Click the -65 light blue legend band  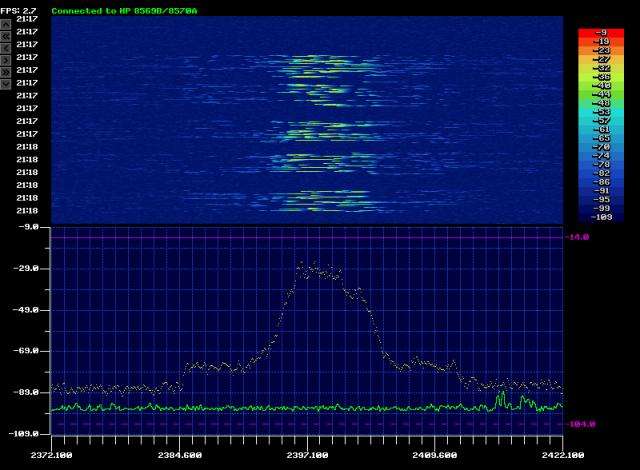point(601,138)
